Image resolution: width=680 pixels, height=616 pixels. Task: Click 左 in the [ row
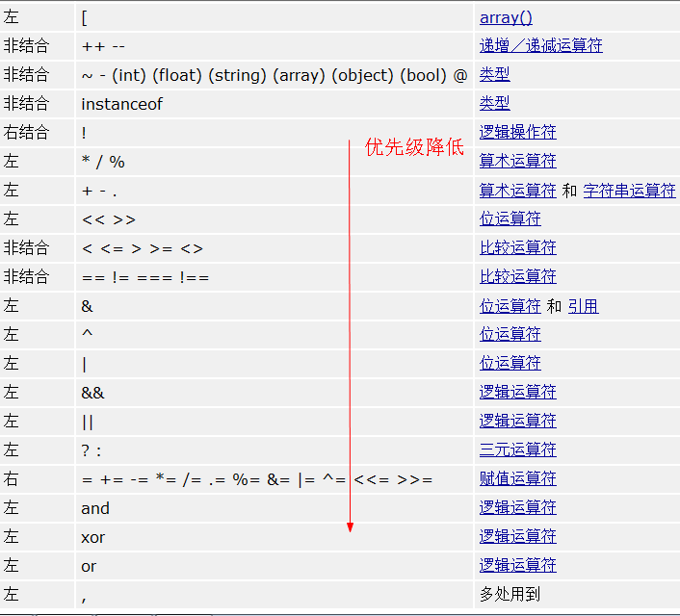[x=11, y=17]
